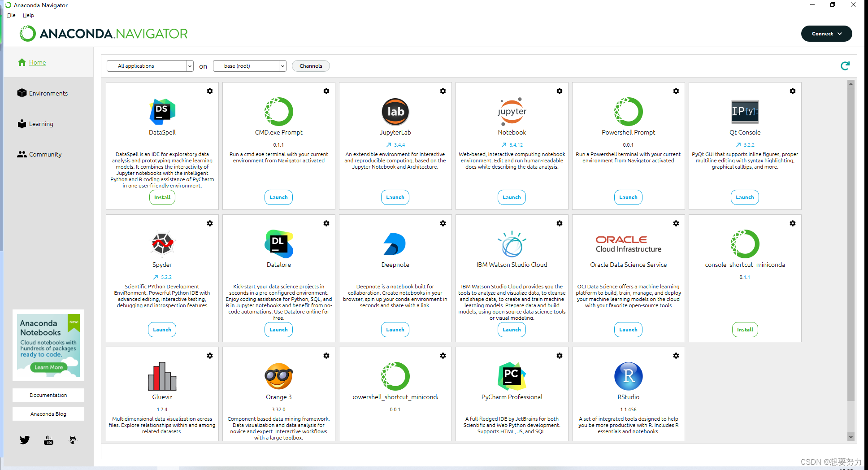Click the Spyder 5.2.2 update version arrow
Image resolution: width=868 pixels, height=470 pixels.
tap(156, 277)
